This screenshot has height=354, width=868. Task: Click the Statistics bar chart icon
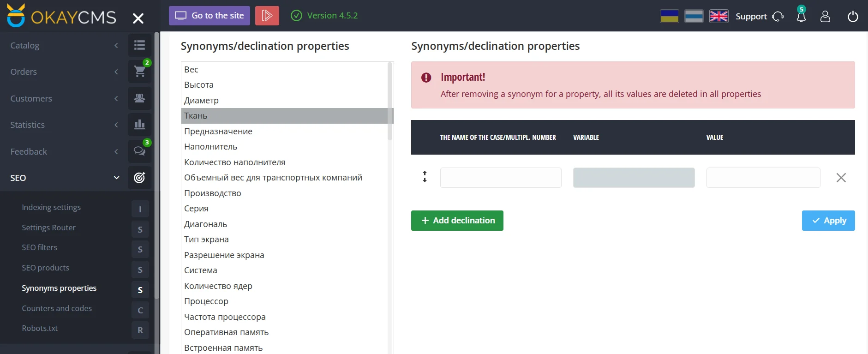(x=139, y=125)
